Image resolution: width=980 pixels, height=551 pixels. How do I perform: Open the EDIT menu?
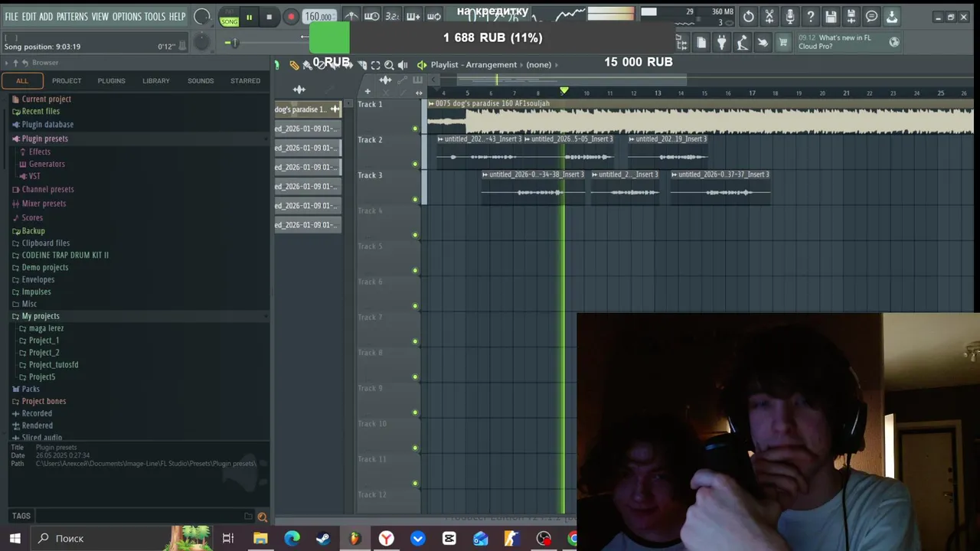coord(28,16)
